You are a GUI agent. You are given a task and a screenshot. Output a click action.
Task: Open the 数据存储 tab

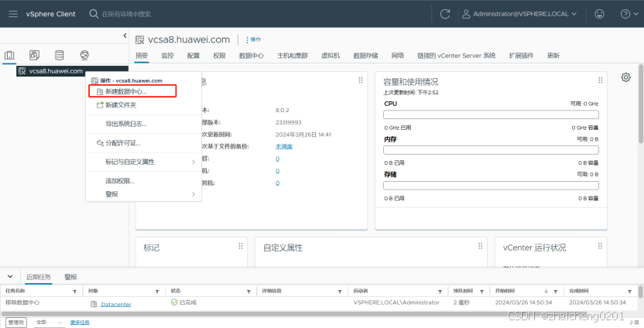pos(365,56)
